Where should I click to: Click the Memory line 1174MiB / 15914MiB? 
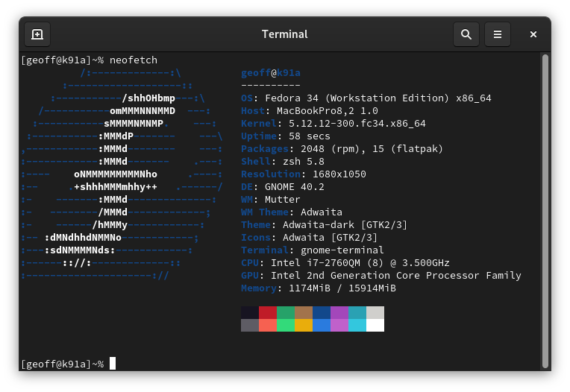pos(319,288)
